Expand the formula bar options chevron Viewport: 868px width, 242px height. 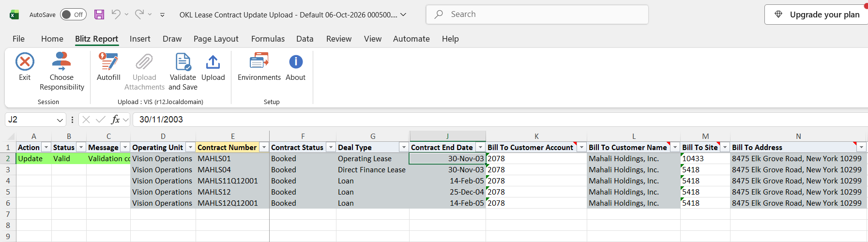pos(126,120)
